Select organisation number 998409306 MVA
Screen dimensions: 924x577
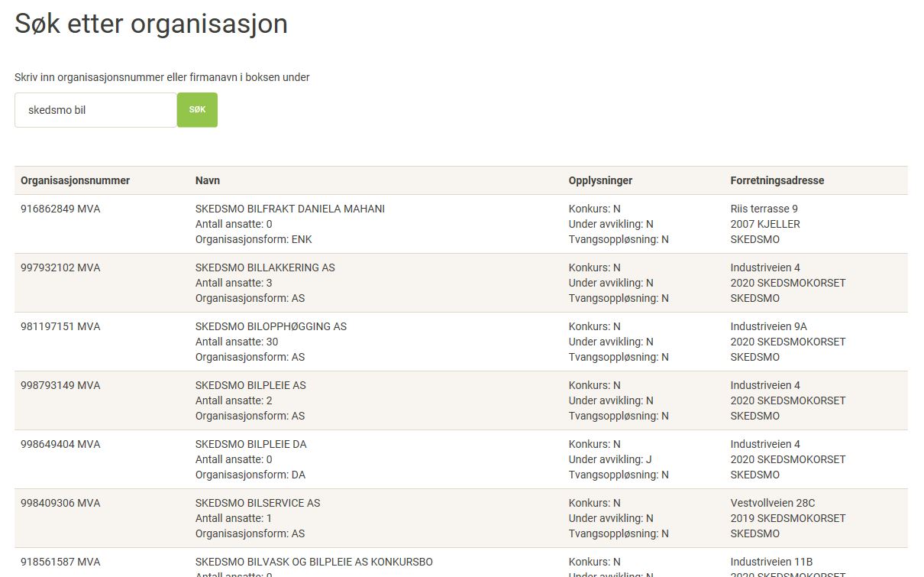click(x=60, y=503)
